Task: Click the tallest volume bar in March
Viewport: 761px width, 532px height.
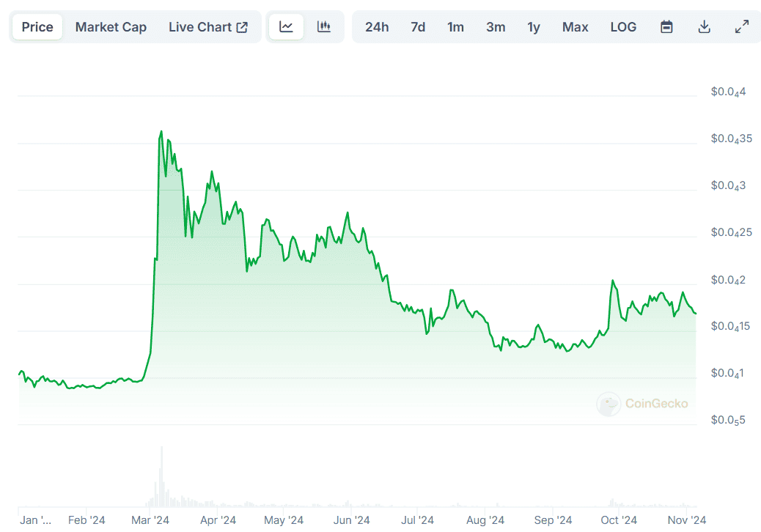Action: point(161,477)
